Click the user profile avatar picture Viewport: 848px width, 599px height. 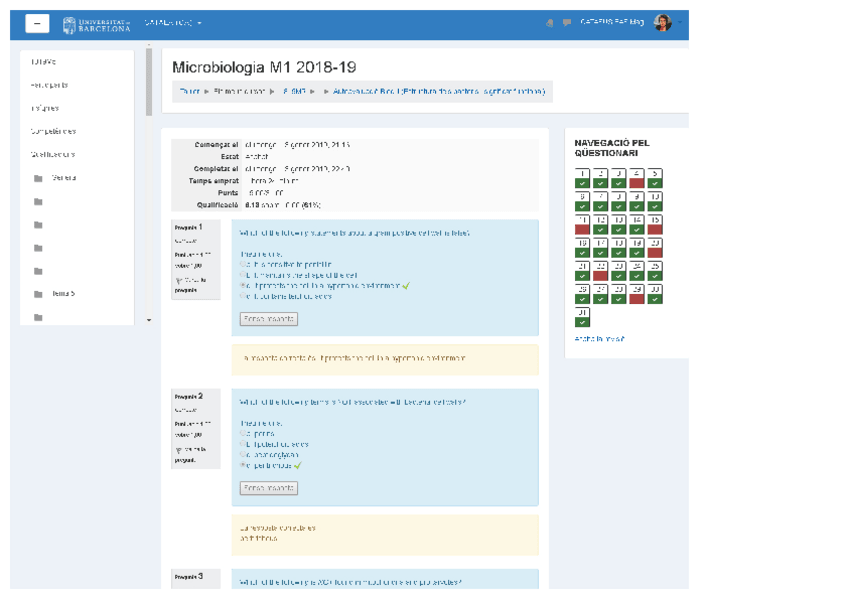(662, 23)
